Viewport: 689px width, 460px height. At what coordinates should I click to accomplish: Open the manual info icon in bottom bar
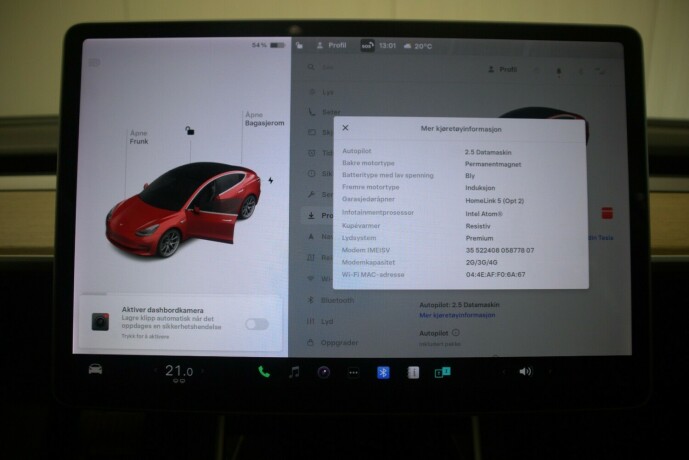(413, 373)
